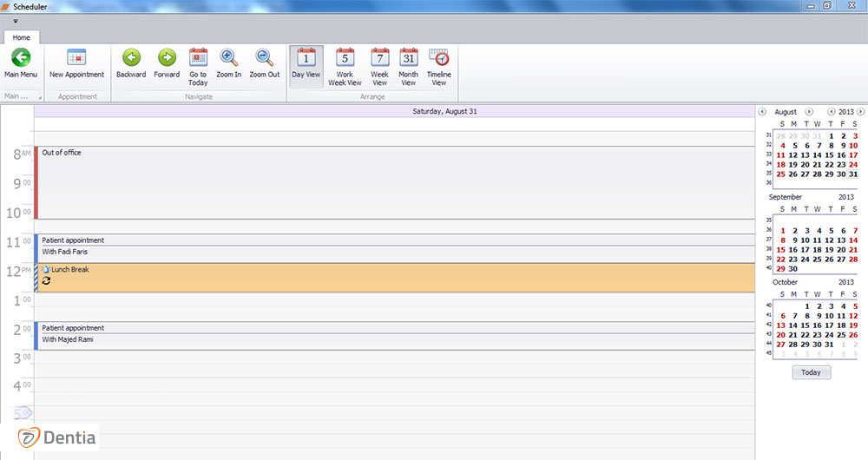Click the Today button below calendars
Screen dimensions: 868x460
811,372
